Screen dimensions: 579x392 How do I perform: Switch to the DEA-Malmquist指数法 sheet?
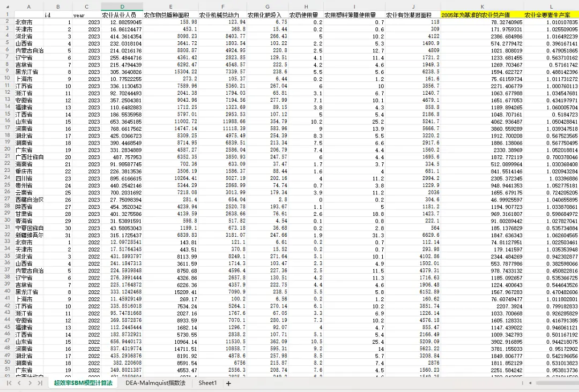[x=155, y=383]
